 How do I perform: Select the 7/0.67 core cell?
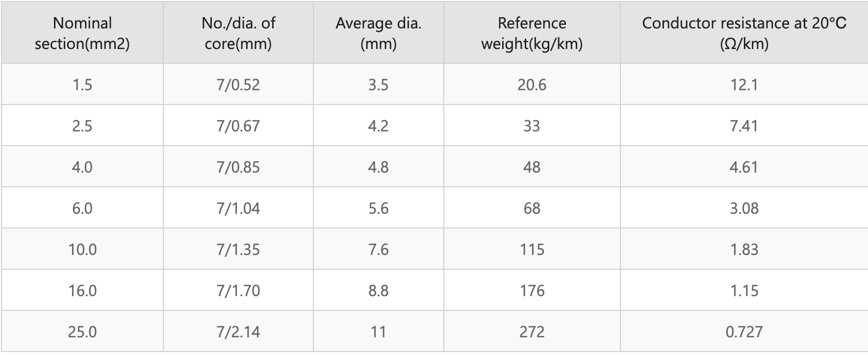click(x=238, y=126)
